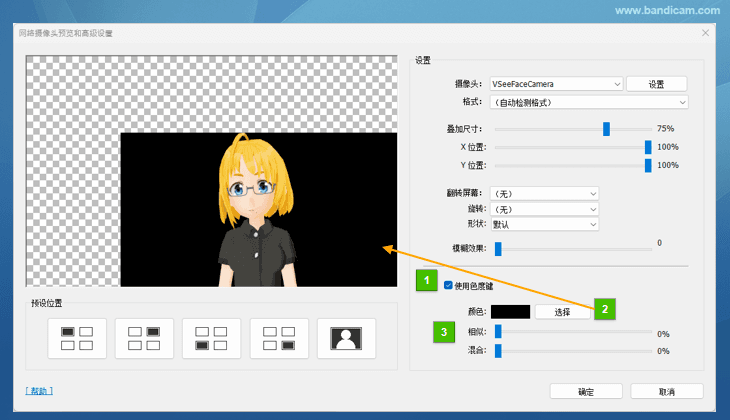Disable the 使用色度键 chroma key checkbox
730x420 pixels.
pyautogui.click(x=448, y=286)
